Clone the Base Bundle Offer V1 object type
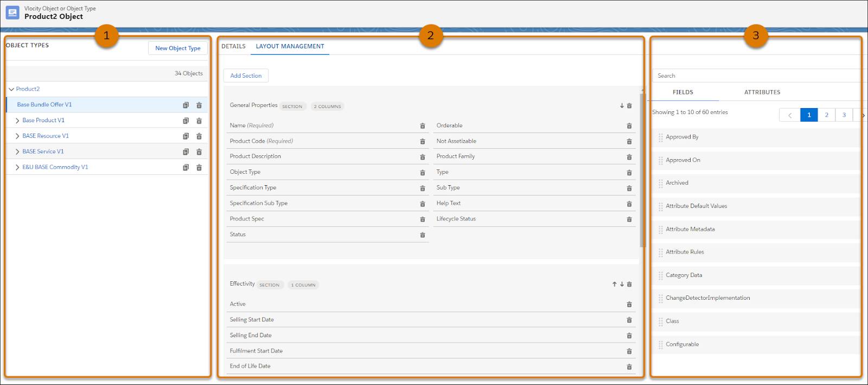The image size is (868, 385). tap(186, 105)
